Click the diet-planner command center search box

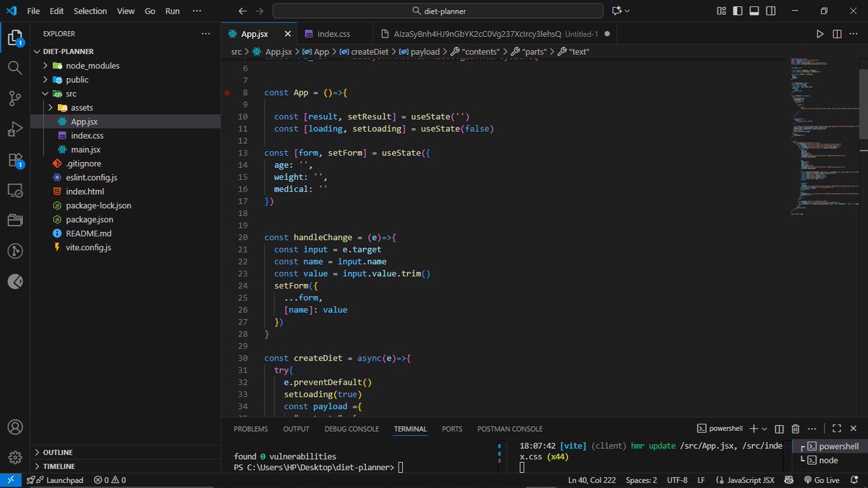[x=438, y=11]
